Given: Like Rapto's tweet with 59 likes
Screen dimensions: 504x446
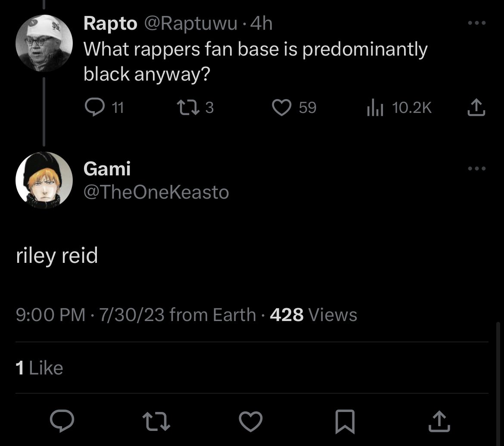Looking at the screenshot, I should coord(282,107).
